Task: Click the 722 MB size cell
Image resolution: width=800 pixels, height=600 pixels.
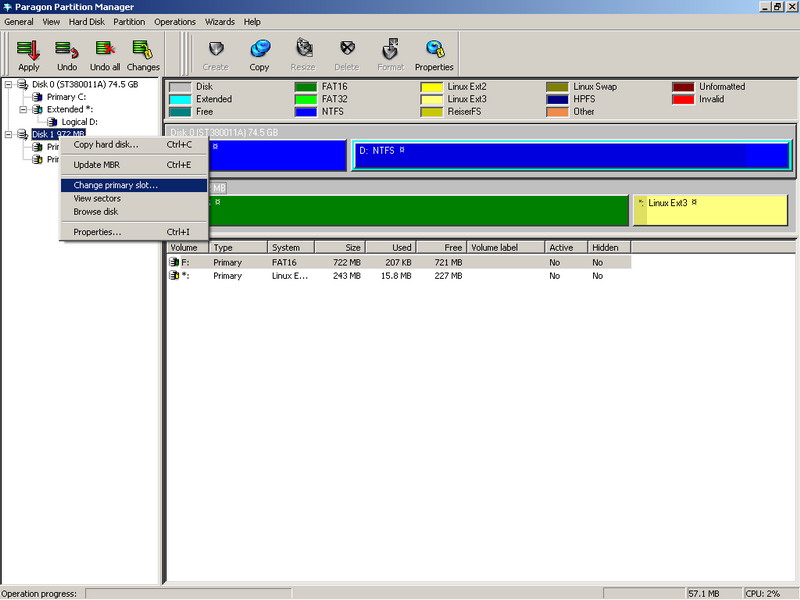Action: point(346,262)
